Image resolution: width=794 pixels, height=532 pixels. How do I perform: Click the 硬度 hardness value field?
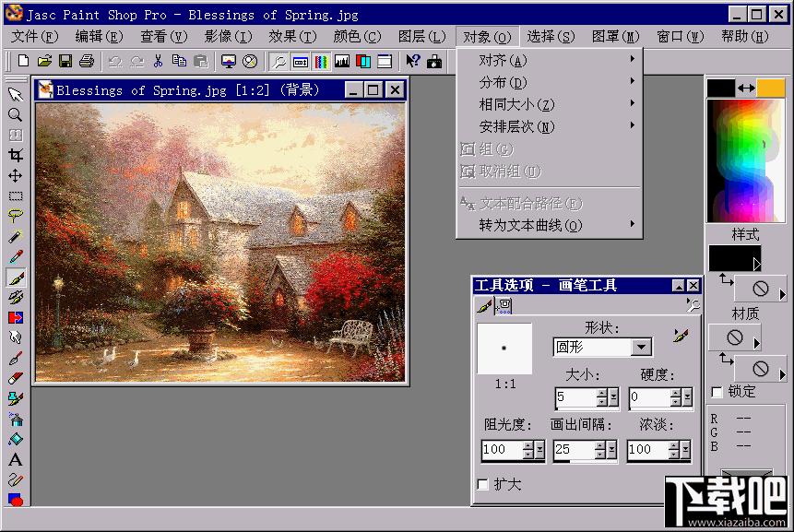pos(648,397)
